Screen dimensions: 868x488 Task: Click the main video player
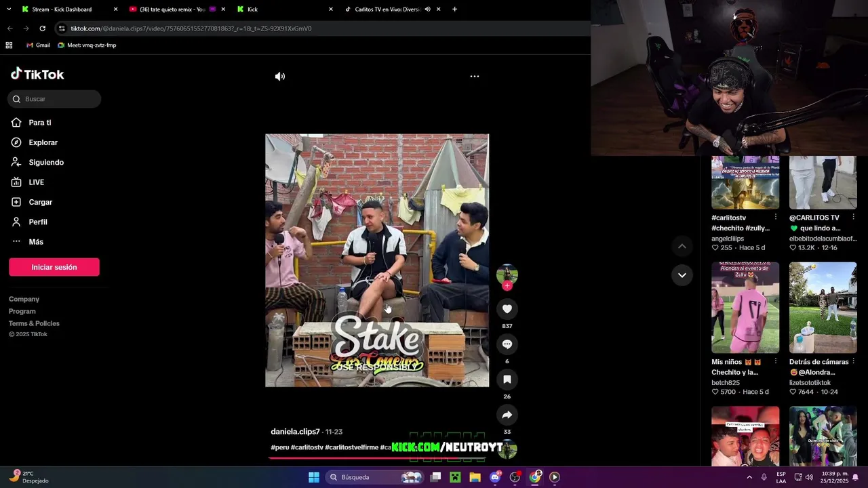(x=377, y=260)
